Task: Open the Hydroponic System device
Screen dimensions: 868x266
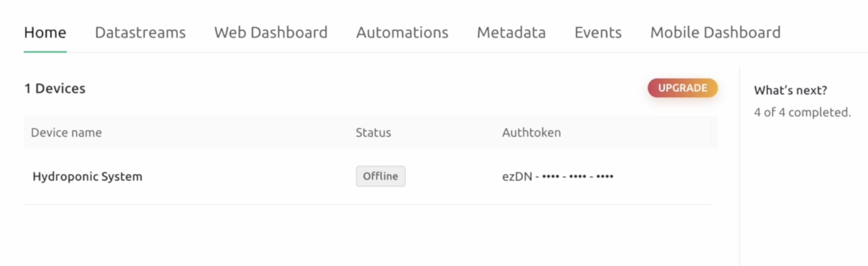Action: [88, 176]
